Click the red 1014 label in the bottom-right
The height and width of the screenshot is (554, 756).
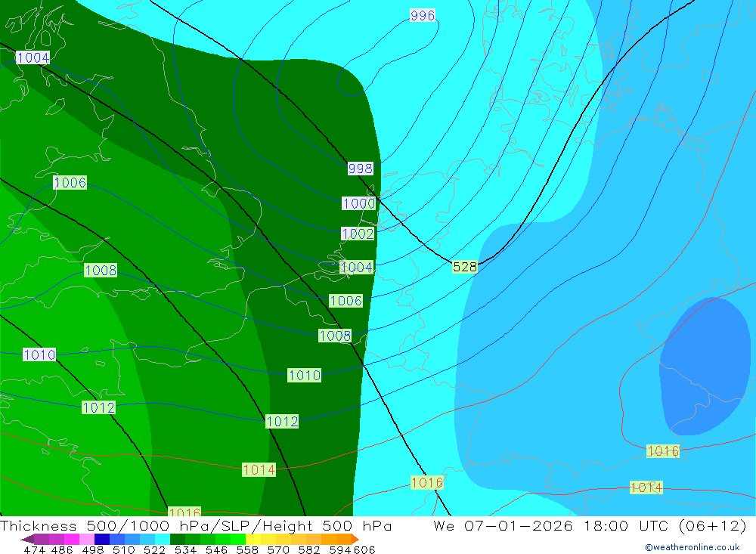point(646,487)
